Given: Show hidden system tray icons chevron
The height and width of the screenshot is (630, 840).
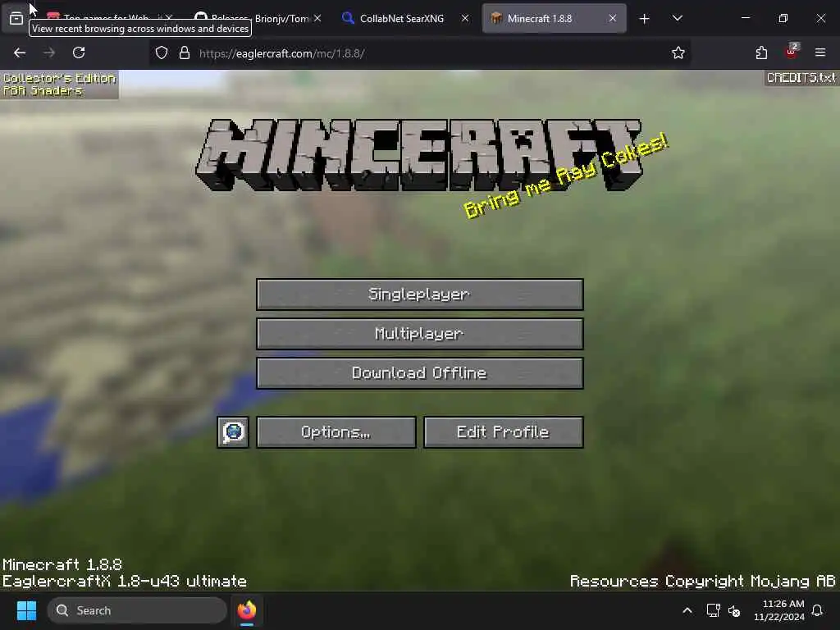Looking at the screenshot, I should point(687,610).
